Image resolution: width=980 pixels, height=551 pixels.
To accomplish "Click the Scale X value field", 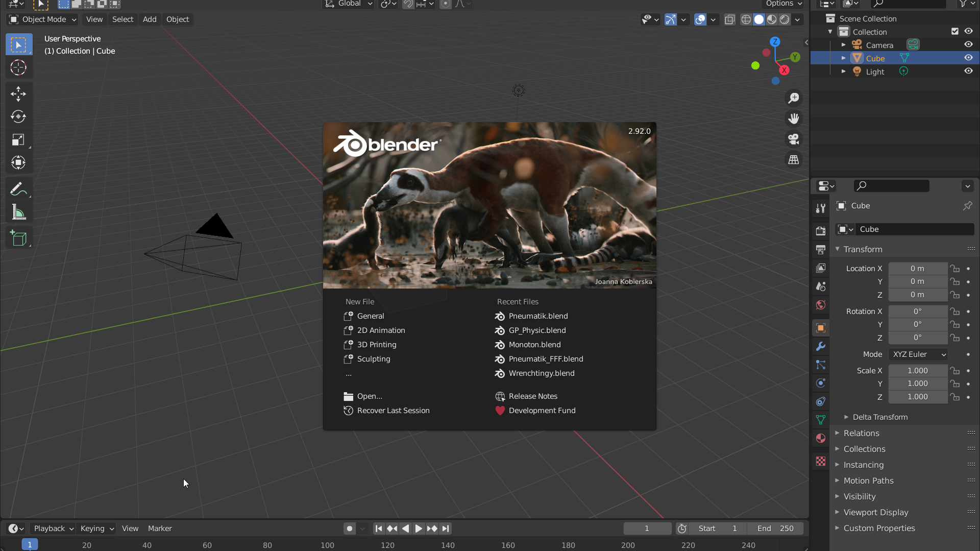I will [917, 371].
